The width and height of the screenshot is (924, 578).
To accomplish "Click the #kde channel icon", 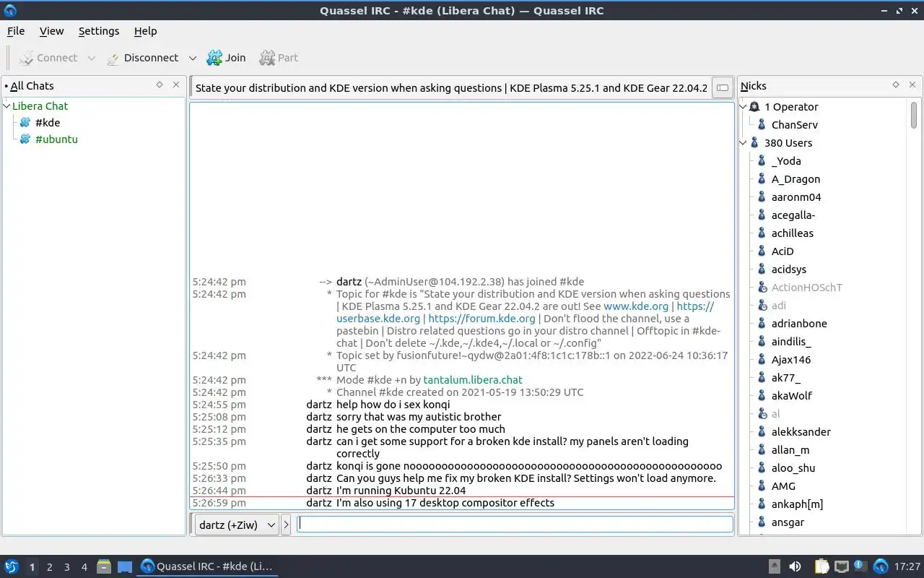I will point(25,122).
